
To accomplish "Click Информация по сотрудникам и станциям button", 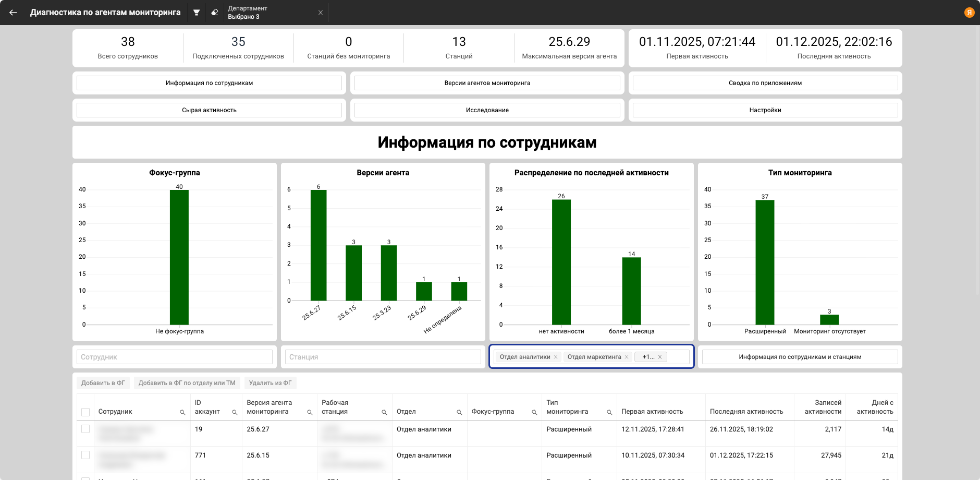I will 800,357.
